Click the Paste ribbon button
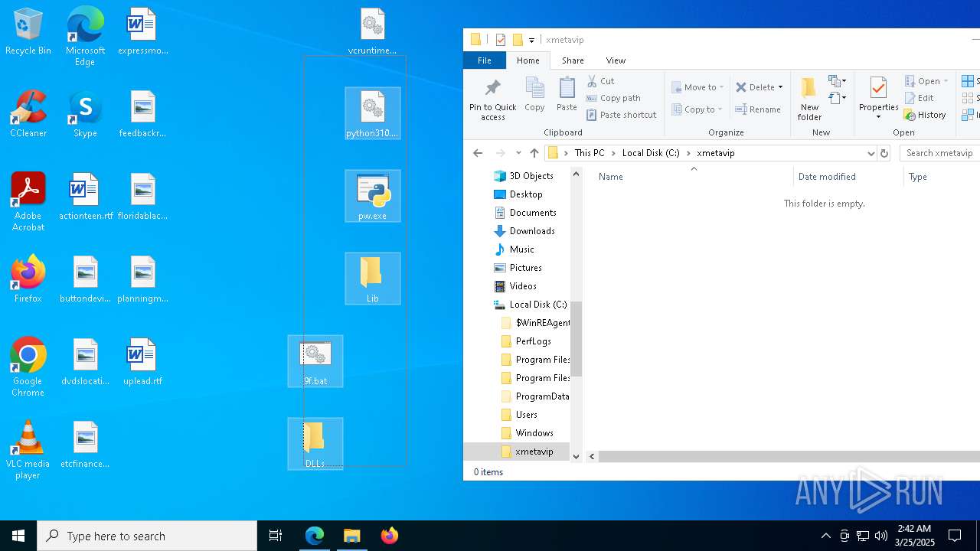Viewport: 980px width, 551px height. tap(567, 95)
